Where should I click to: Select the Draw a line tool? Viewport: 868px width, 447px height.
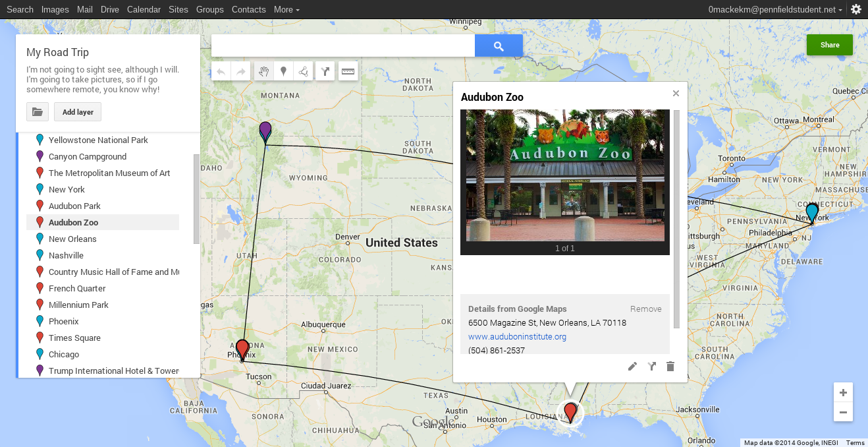click(303, 71)
